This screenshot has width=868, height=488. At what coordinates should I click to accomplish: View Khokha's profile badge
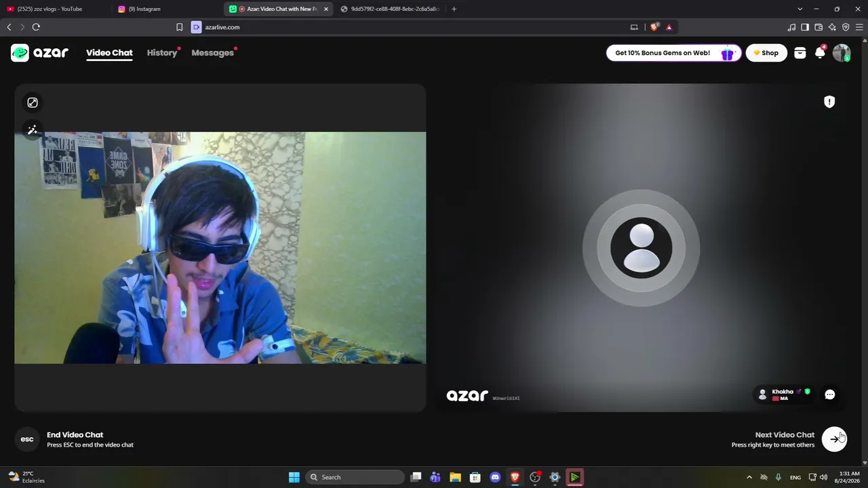pos(784,394)
